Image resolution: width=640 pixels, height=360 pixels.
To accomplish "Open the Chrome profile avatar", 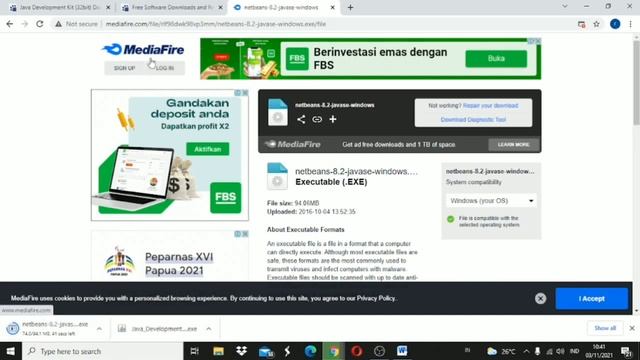I will pyautogui.click(x=615, y=24).
